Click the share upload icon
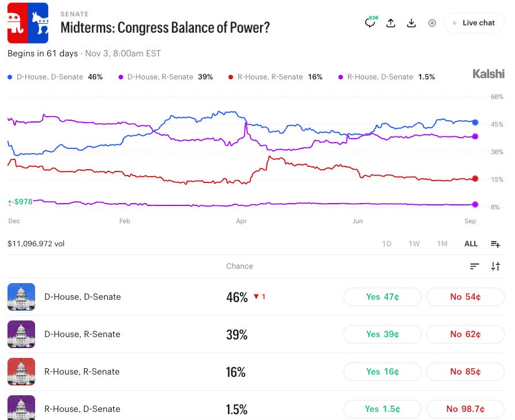Image resolution: width=515 pixels, height=420 pixels. [391, 23]
